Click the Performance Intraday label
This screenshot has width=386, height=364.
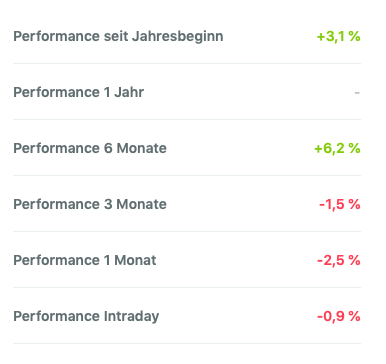coord(86,317)
